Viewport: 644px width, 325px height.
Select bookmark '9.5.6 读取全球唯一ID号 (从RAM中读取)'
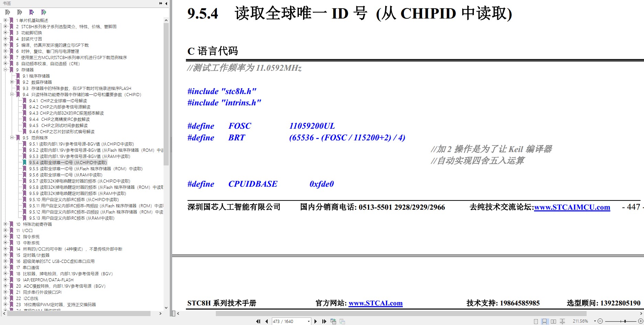click(x=66, y=175)
